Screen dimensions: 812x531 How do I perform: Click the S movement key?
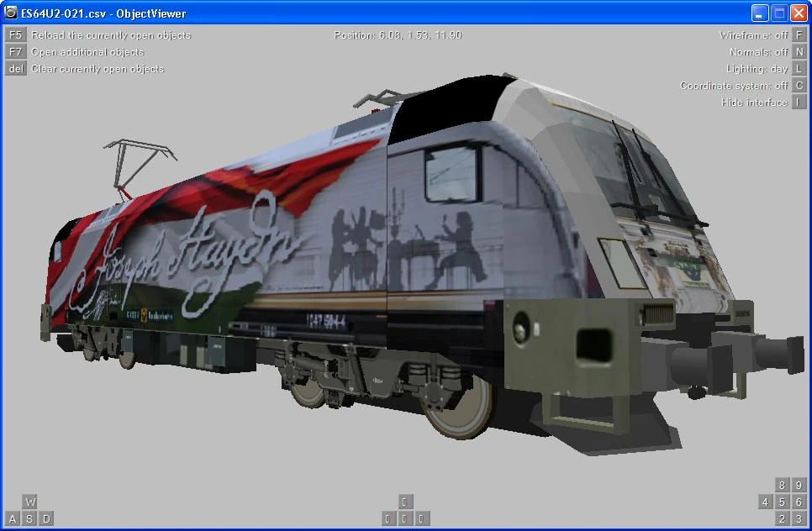click(29, 518)
